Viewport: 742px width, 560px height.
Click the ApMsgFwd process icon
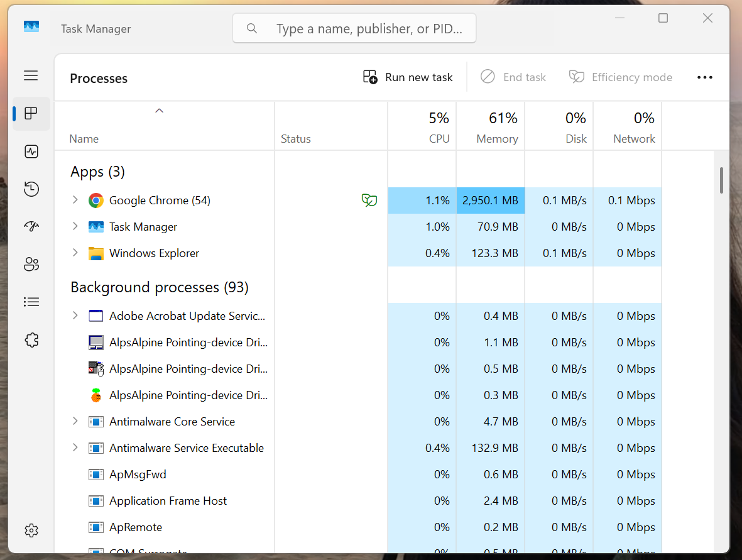coord(96,475)
